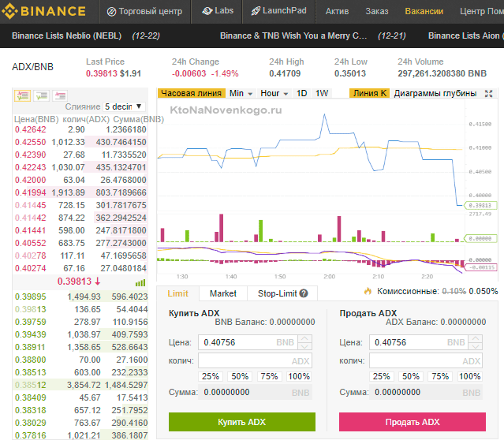Select 50% in sell panel
504x444 pixels.
click(x=411, y=376)
